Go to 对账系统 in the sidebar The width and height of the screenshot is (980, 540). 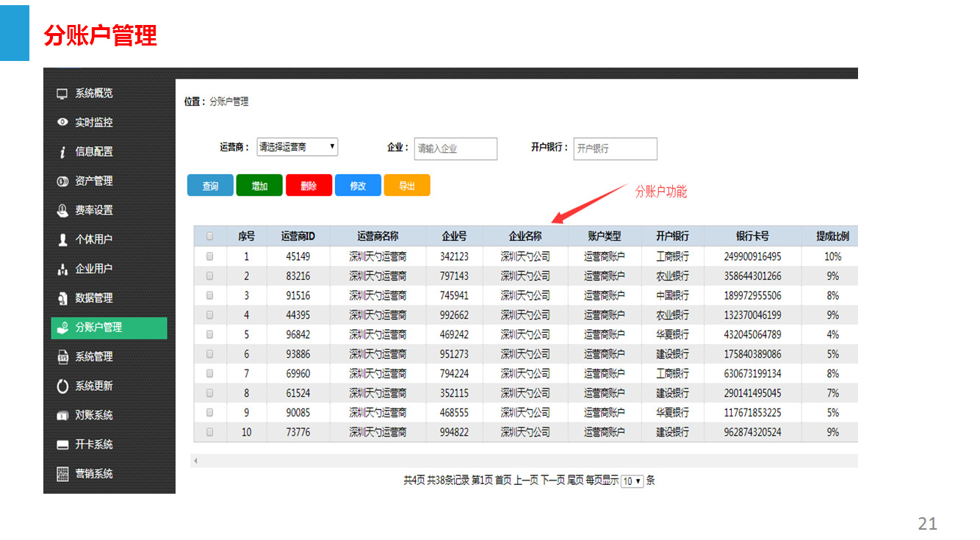click(x=94, y=415)
